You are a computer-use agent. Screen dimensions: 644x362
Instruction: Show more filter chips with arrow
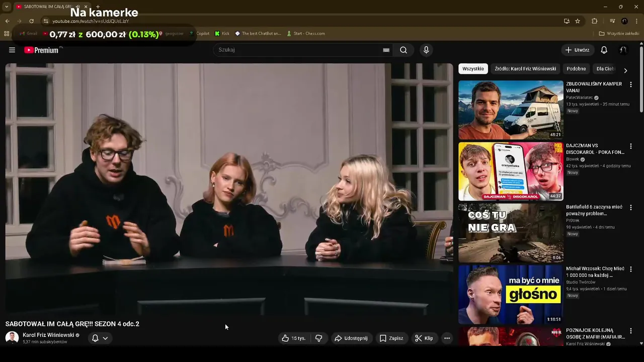click(625, 71)
